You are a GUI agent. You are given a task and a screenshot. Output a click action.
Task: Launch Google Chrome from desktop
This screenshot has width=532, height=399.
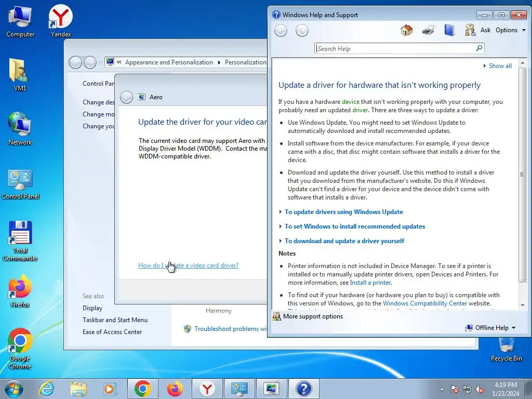tap(20, 349)
